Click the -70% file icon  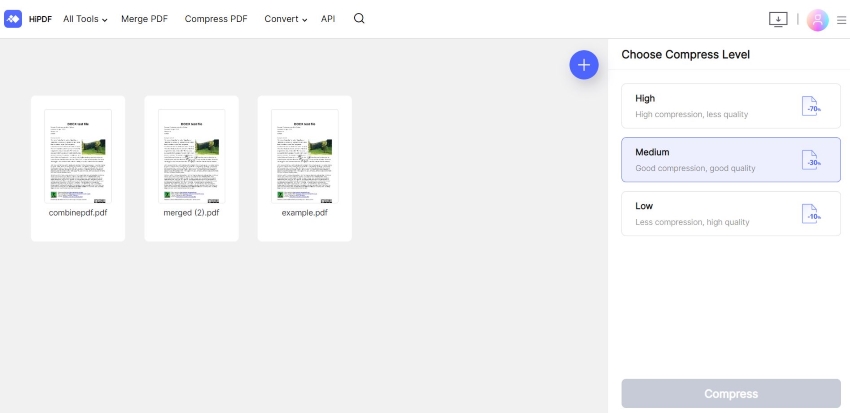[x=812, y=106]
